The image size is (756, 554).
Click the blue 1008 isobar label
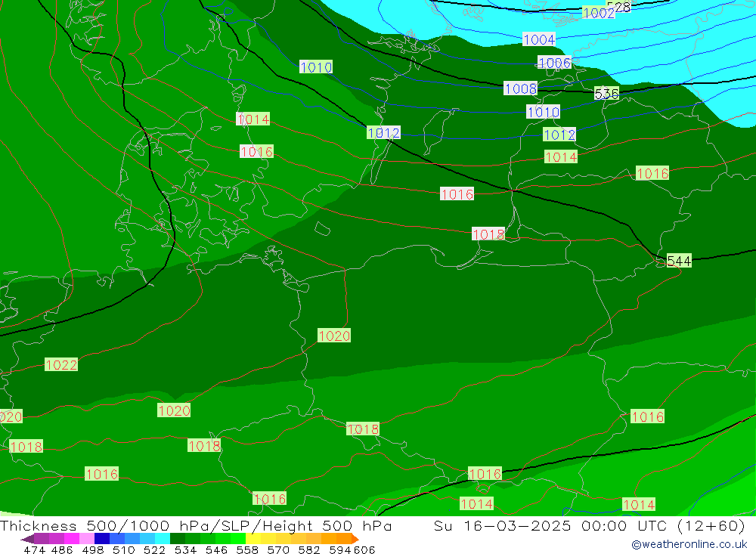(520, 88)
